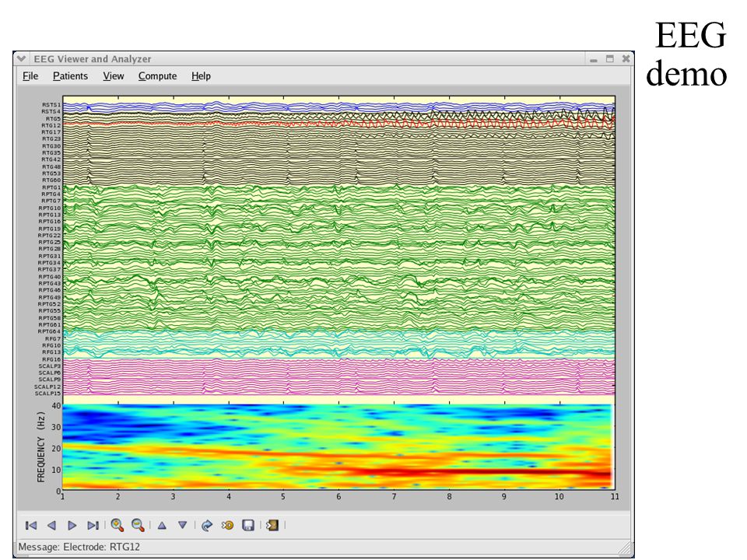Click the zoom in magnifier icon
The height and width of the screenshot is (560, 747).
(117, 525)
